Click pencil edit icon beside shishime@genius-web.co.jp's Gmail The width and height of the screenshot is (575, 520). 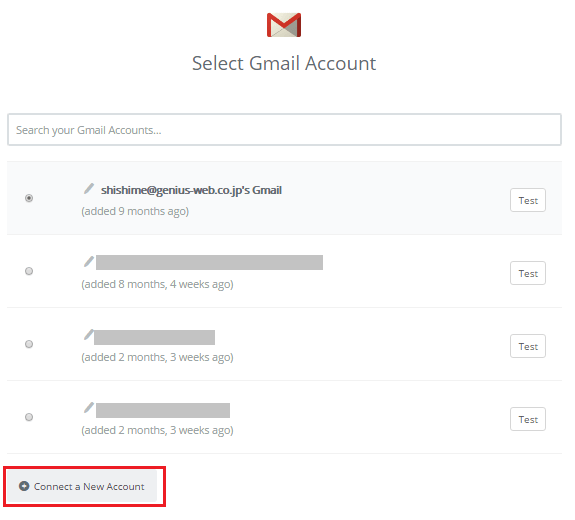(x=89, y=188)
